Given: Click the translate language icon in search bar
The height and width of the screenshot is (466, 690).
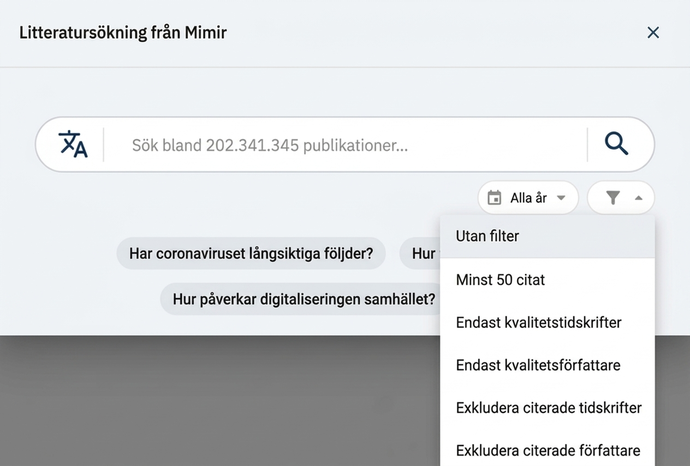Looking at the screenshot, I should coord(73,144).
